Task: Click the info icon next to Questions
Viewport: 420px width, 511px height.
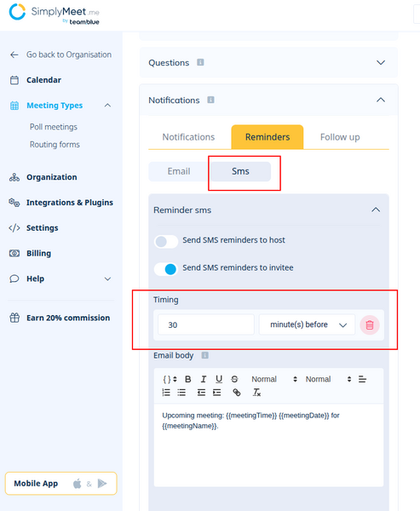Action: click(x=200, y=62)
